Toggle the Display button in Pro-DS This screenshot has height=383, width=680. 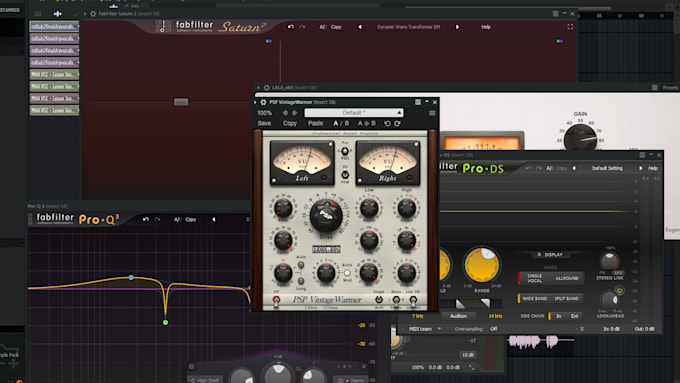[x=550, y=255]
